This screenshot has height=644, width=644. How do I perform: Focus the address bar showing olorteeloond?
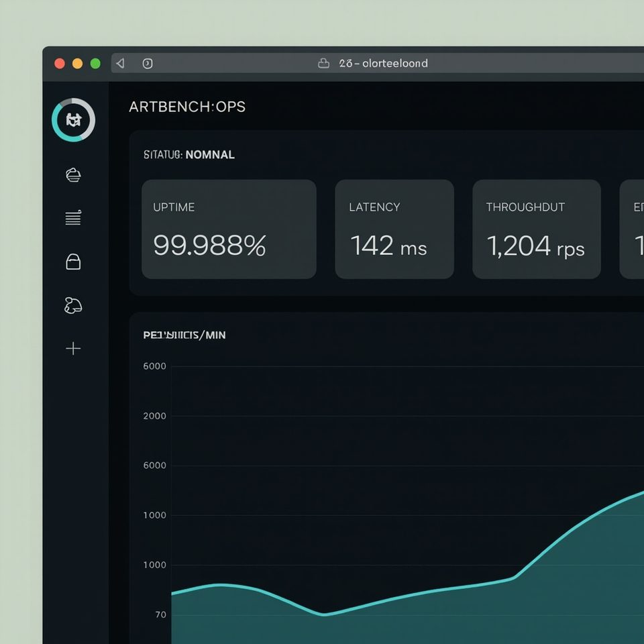(378, 63)
